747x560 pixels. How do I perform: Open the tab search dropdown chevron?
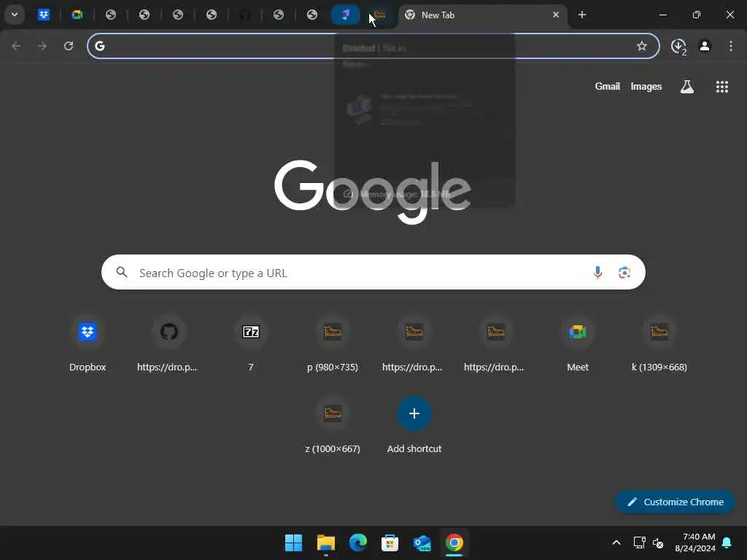point(15,15)
